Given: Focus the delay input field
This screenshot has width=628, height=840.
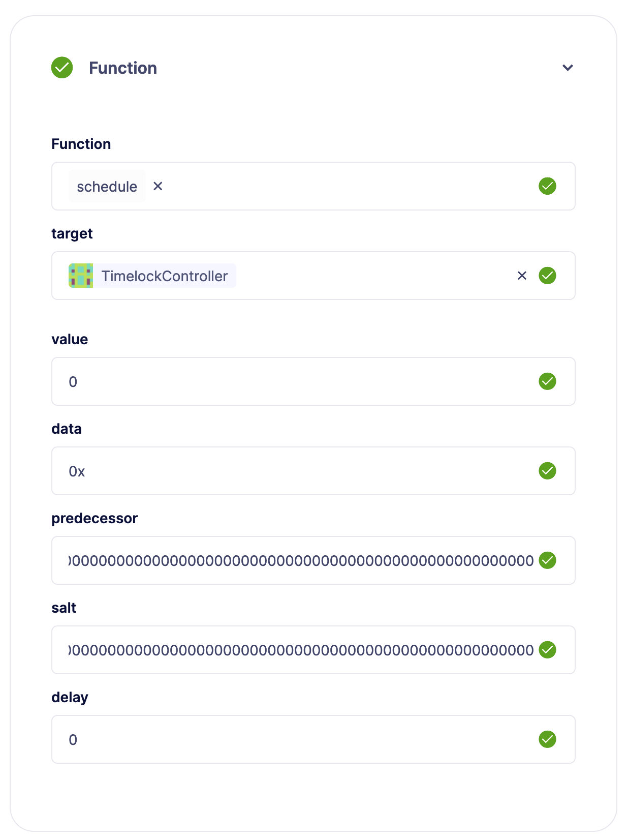Looking at the screenshot, I should (300, 739).
